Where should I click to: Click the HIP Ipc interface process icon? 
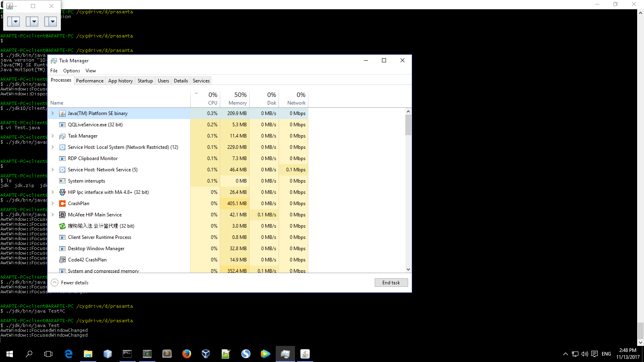tap(62, 192)
